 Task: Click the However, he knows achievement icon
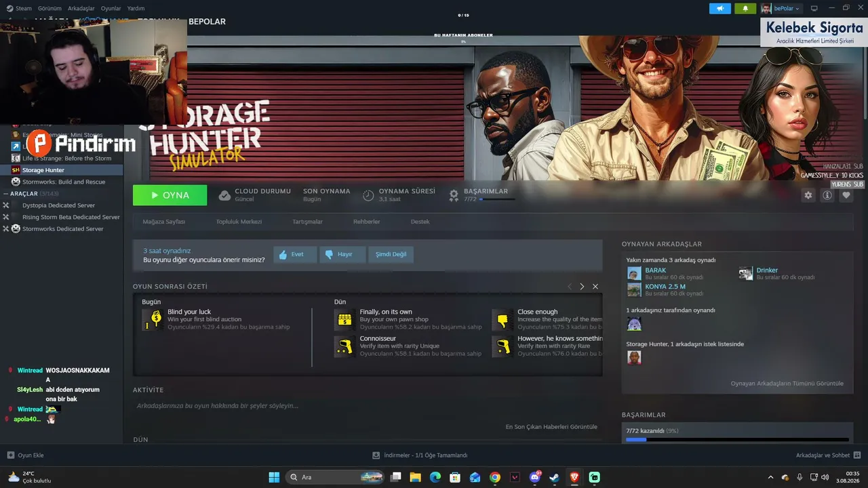(502, 346)
